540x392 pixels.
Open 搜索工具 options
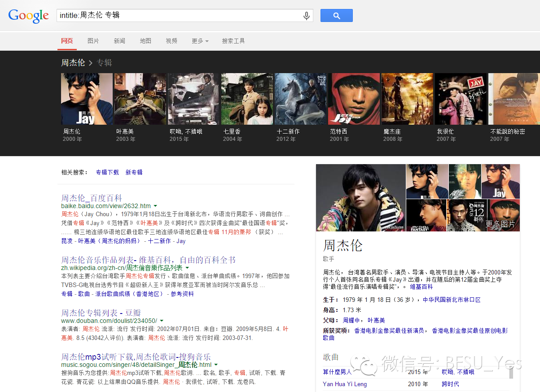pyautogui.click(x=233, y=41)
